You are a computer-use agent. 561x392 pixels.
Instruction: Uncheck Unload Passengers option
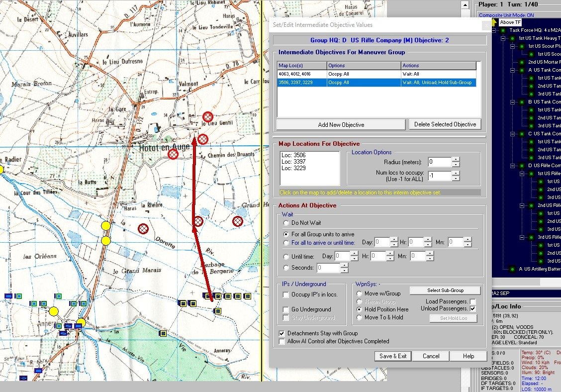[x=472, y=309]
